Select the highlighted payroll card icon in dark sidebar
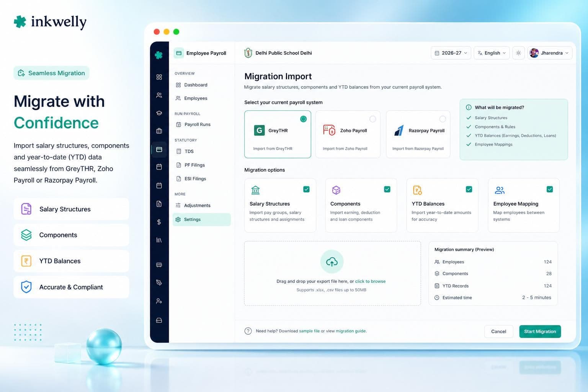 pos(159,149)
